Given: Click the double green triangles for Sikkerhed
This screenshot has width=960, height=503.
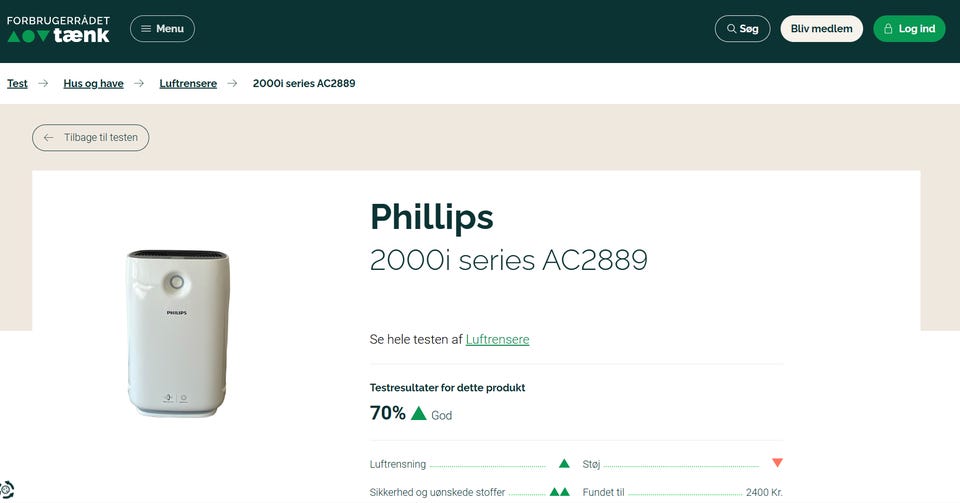Looking at the screenshot, I should pyautogui.click(x=559, y=492).
